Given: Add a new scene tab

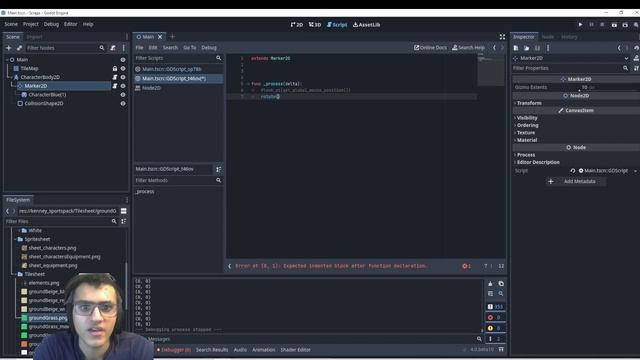Looking at the screenshot, I should click(x=172, y=37).
